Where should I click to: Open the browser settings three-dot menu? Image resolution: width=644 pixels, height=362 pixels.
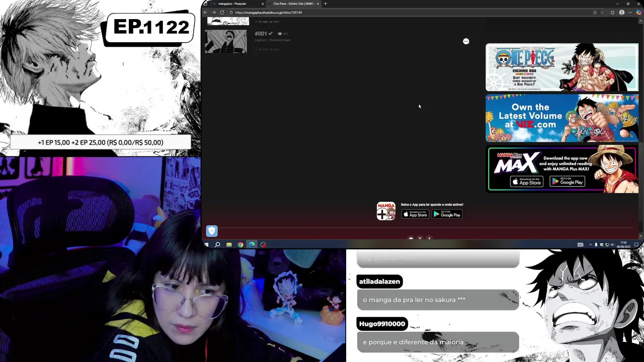[x=631, y=12]
